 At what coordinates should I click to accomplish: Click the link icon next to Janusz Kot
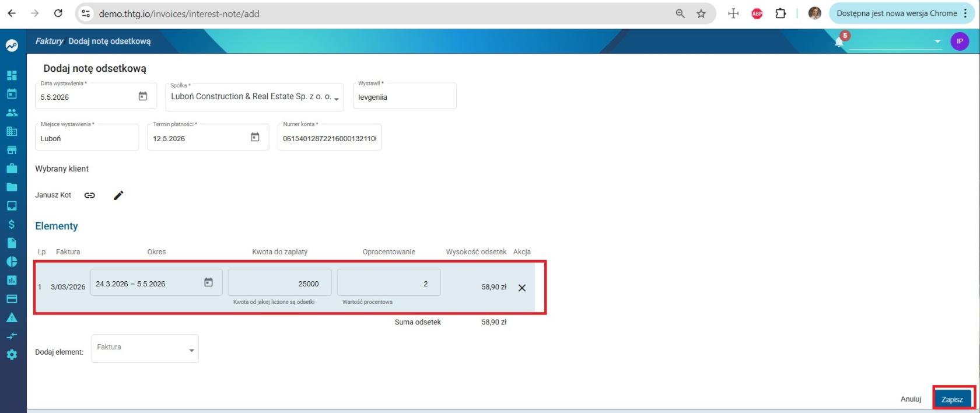click(89, 195)
